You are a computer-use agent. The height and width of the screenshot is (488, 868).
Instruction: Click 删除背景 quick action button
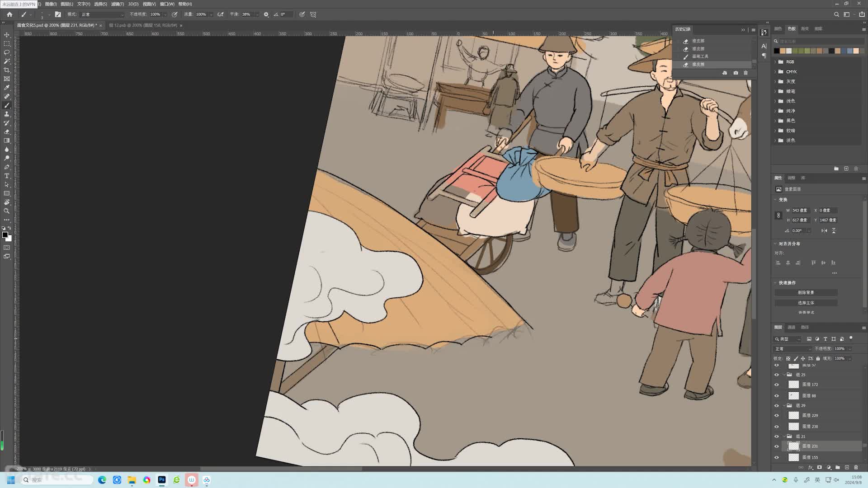point(806,293)
